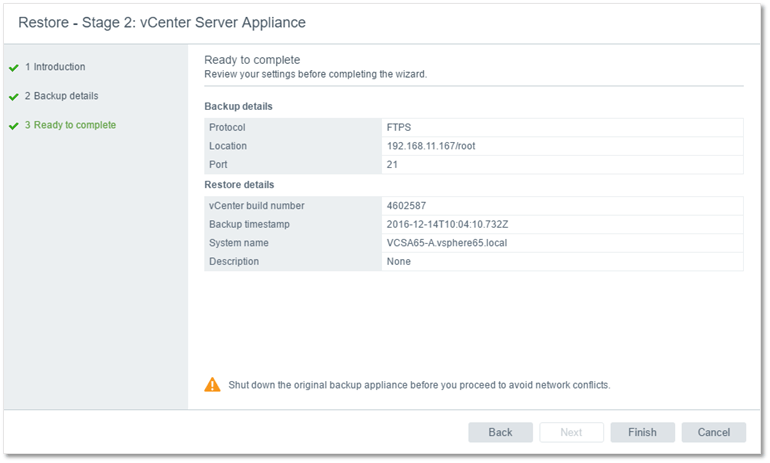Click the orange warning triangle icon
This screenshot has height=463, width=770.
[212, 384]
